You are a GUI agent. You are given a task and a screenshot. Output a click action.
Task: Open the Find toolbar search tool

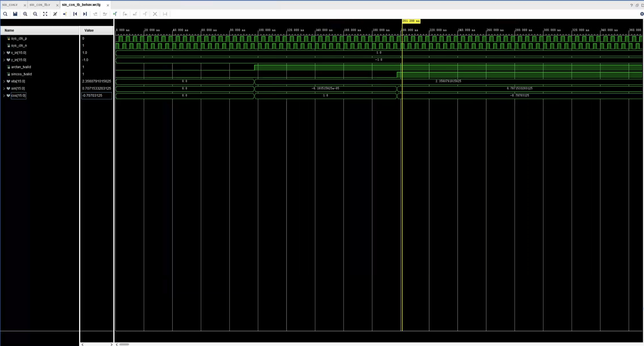(5, 14)
